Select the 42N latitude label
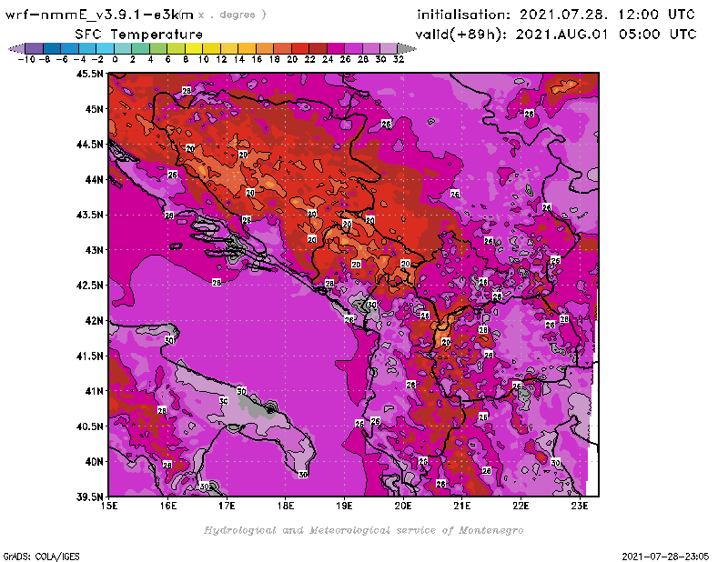The image size is (728, 562). 95,321
